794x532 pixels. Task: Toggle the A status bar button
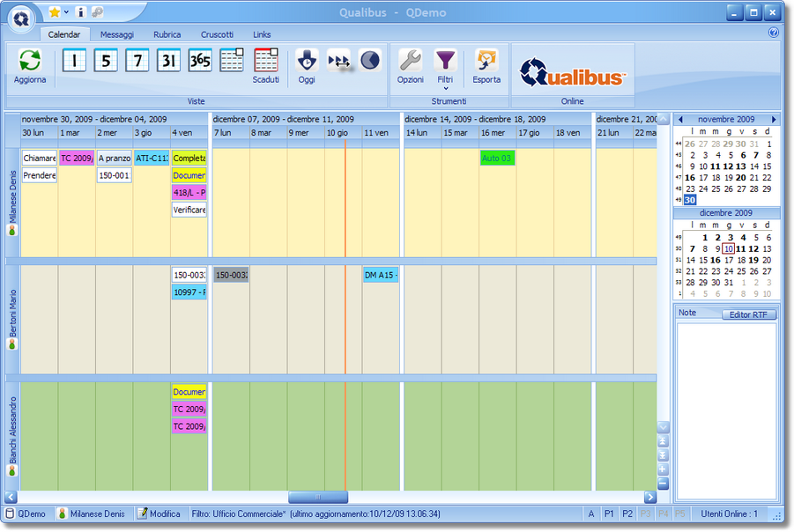[591, 514]
